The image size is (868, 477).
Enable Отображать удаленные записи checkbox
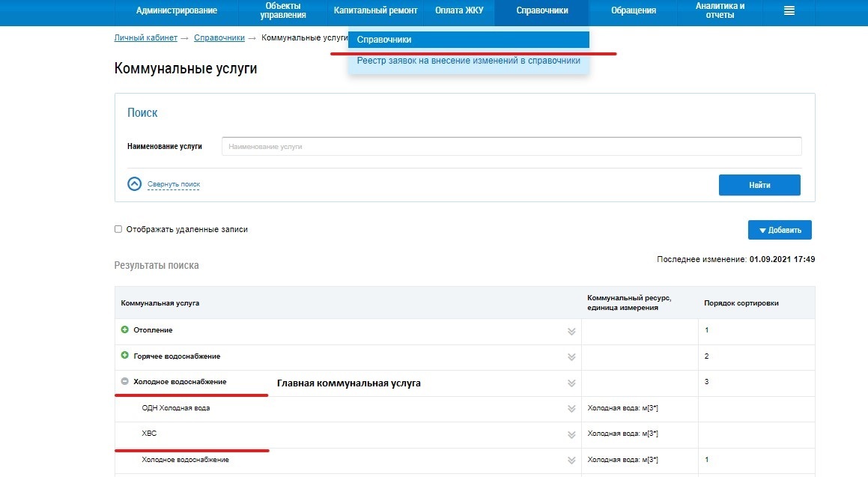click(x=118, y=229)
